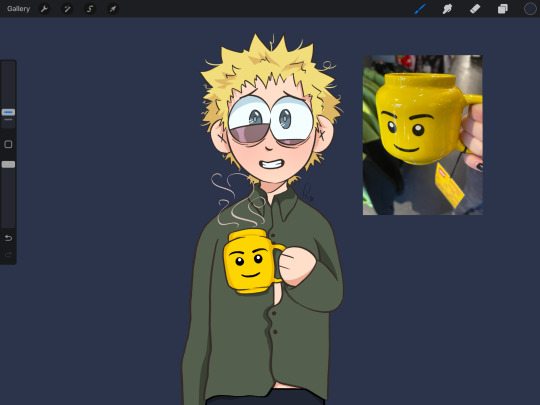Screen dimensions: 540x405
Task: Redo the last undone action
Action: pos(8,255)
